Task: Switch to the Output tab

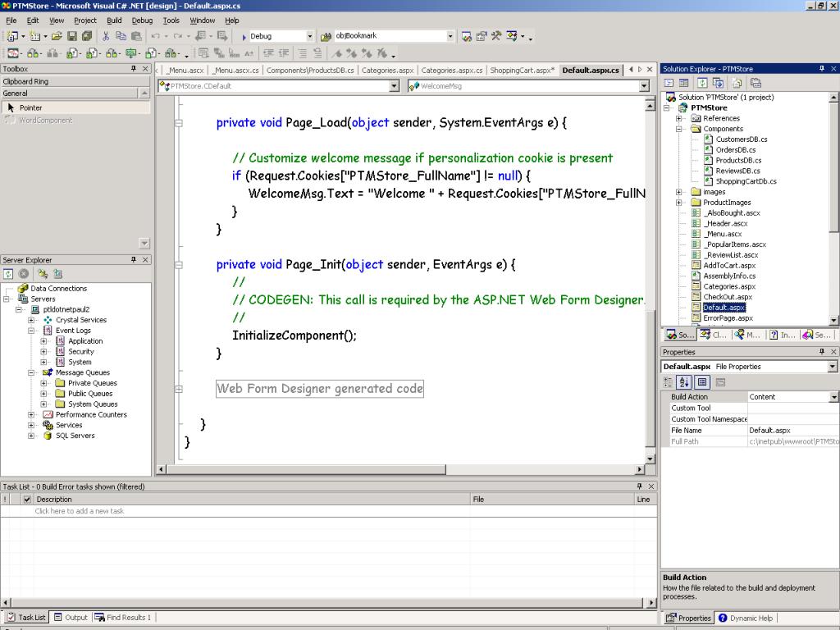Action: (71, 617)
